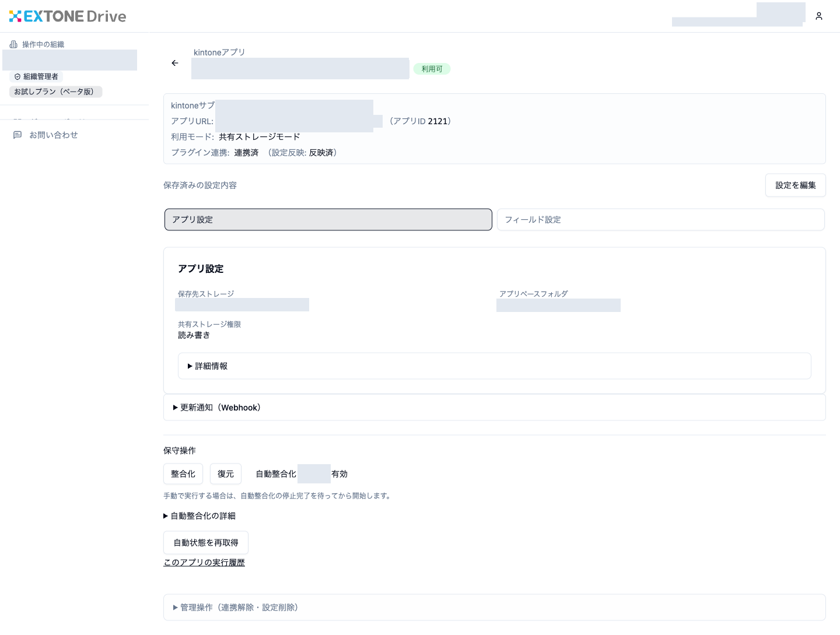This screenshot has width=840, height=635.
Task: Click the manual-run note under 整合化
Action: 278,496
